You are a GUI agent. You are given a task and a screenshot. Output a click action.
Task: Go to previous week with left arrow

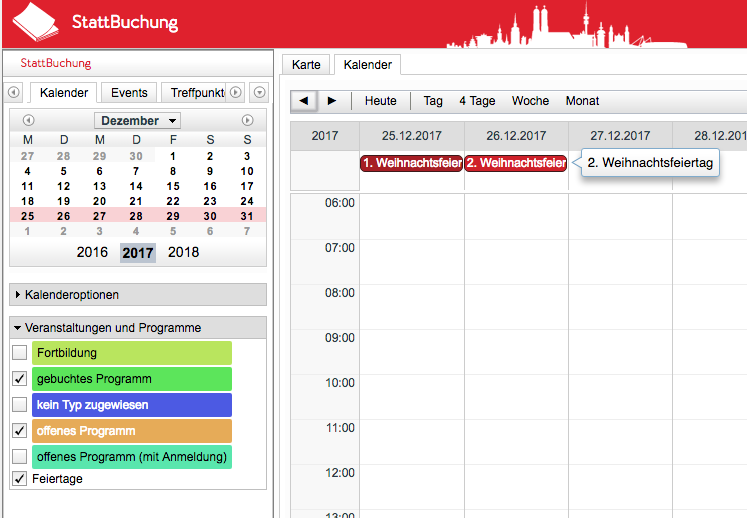click(x=304, y=101)
